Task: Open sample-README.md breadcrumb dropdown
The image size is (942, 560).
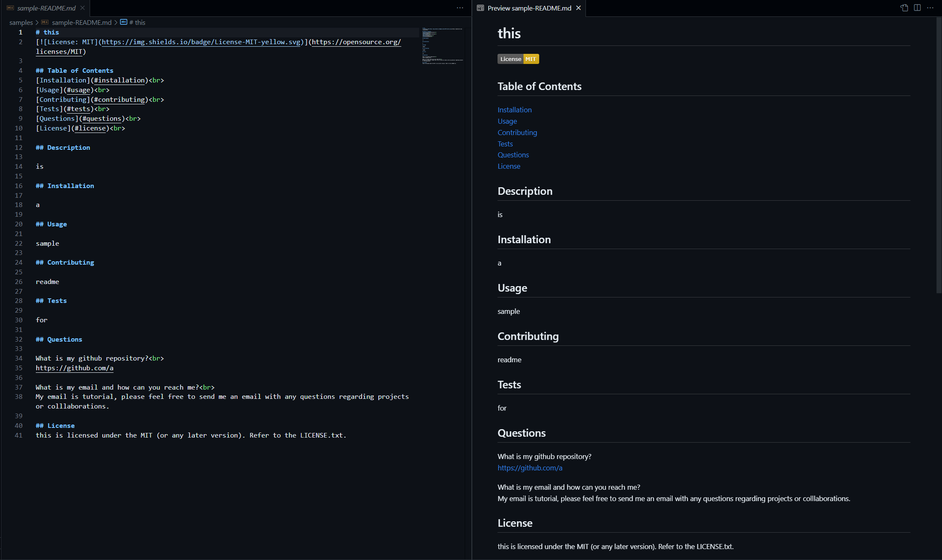Action: [82, 22]
